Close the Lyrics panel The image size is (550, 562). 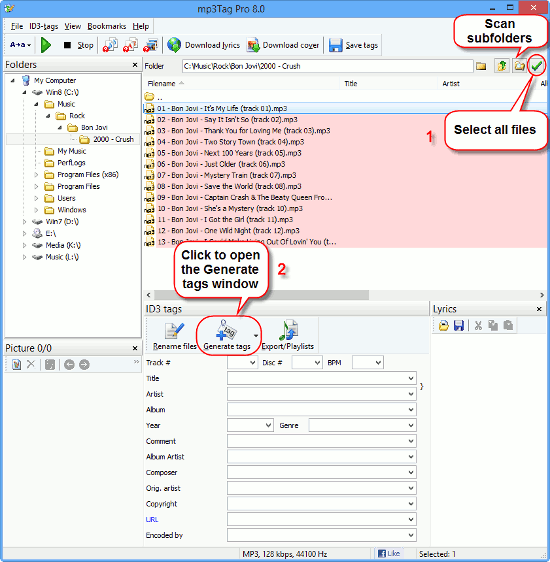539,309
